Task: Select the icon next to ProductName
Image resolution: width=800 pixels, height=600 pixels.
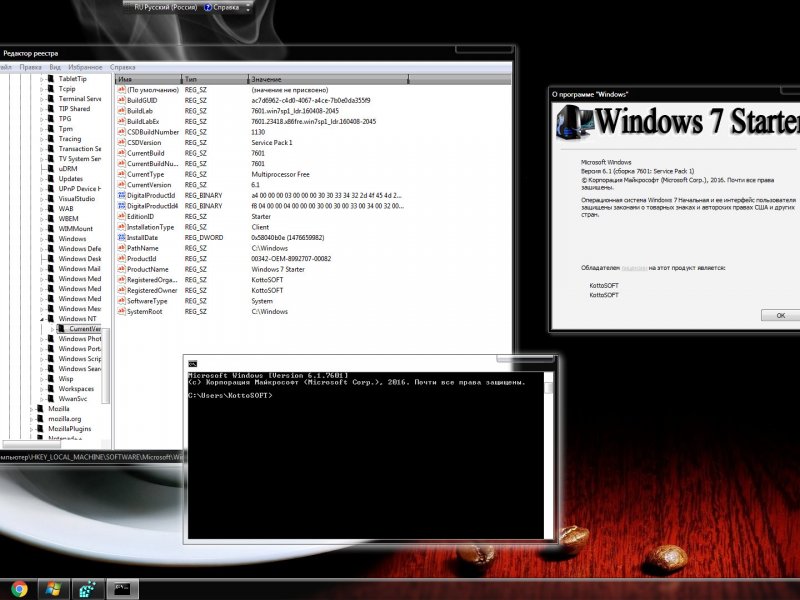Action: (121, 269)
